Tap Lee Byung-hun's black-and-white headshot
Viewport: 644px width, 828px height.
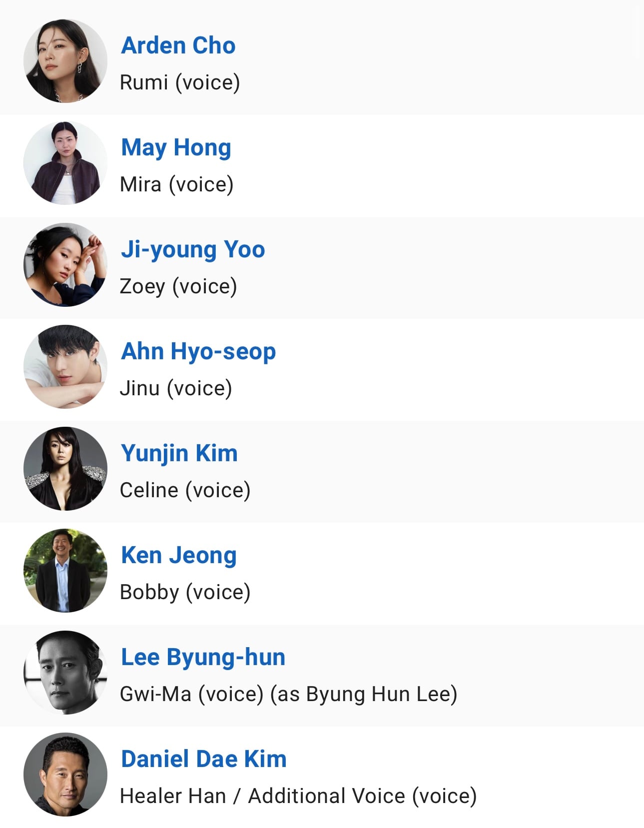tap(65, 673)
